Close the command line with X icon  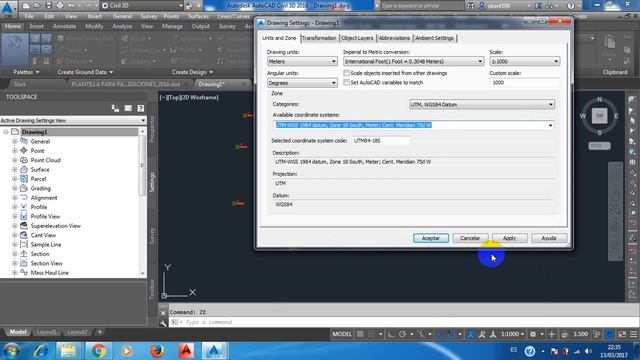(x=163, y=313)
